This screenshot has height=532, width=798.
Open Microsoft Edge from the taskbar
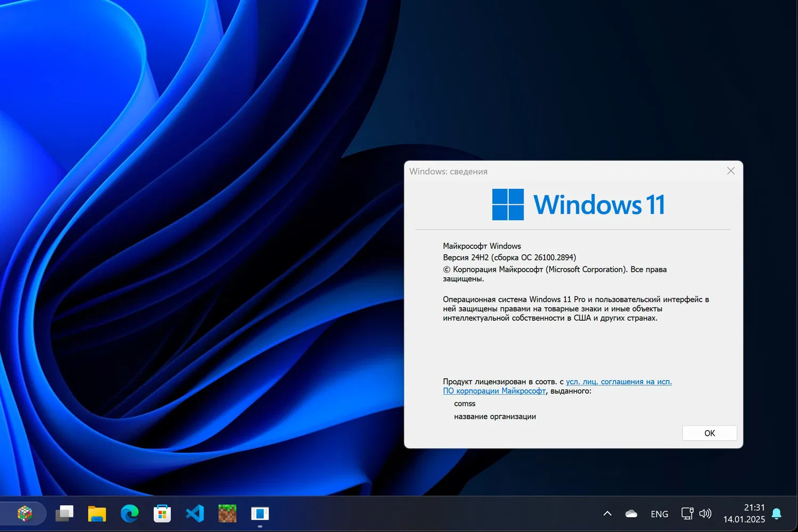129,513
